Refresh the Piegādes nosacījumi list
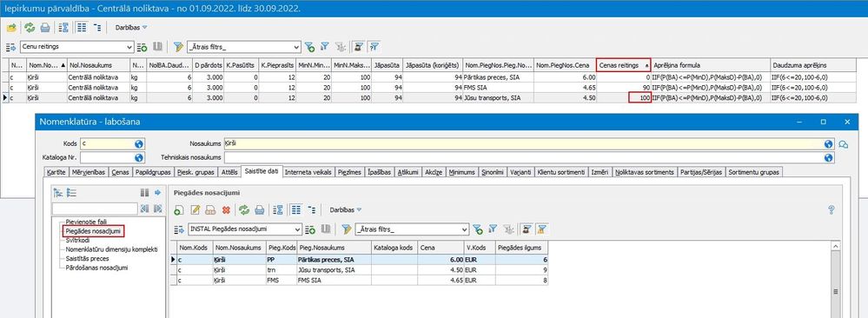The height and width of the screenshot is (318, 868). pos(243,210)
